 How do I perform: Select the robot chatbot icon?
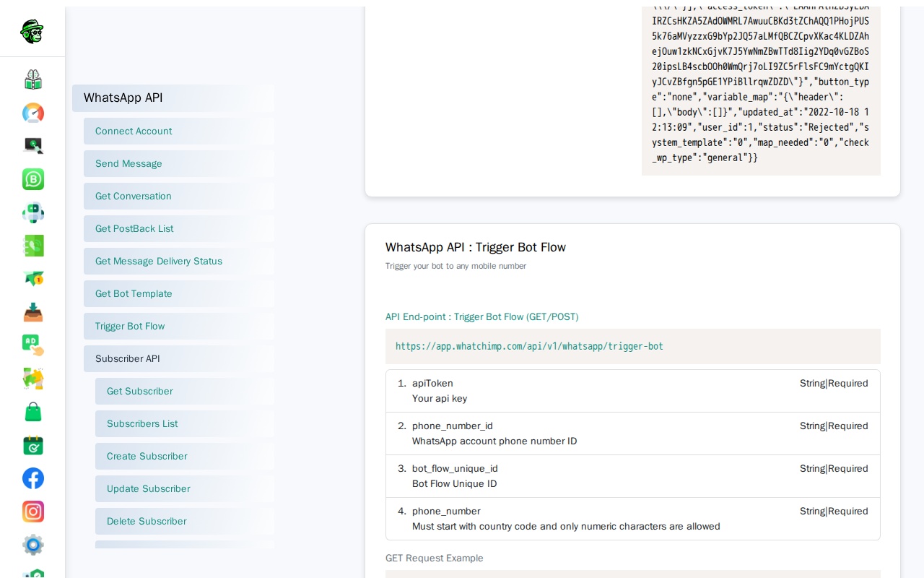pos(33,212)
